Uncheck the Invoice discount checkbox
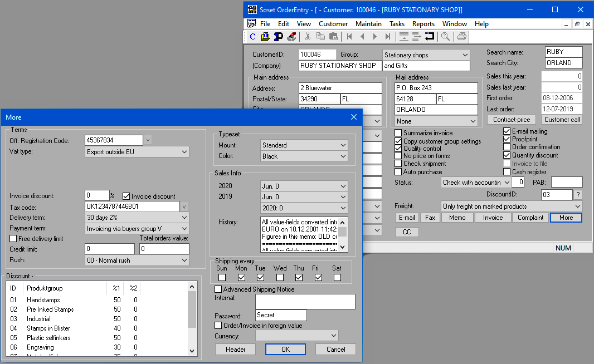This screenshot has width=594, height=364. pyautogui.click(x=126, y=196)
